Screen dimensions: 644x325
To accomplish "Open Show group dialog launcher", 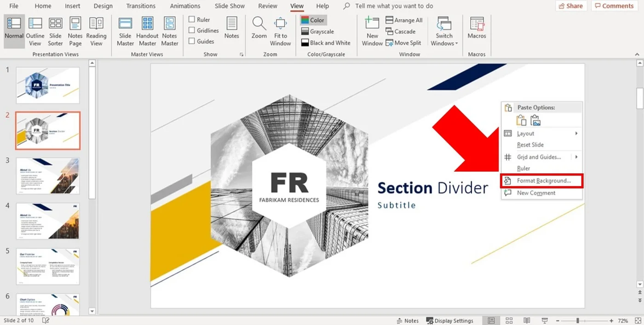I will point(241,54).
